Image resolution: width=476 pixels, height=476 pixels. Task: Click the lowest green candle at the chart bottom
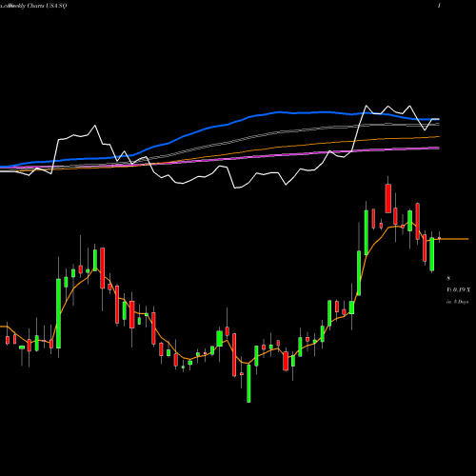pyautogui.click(x=248, y=384)
